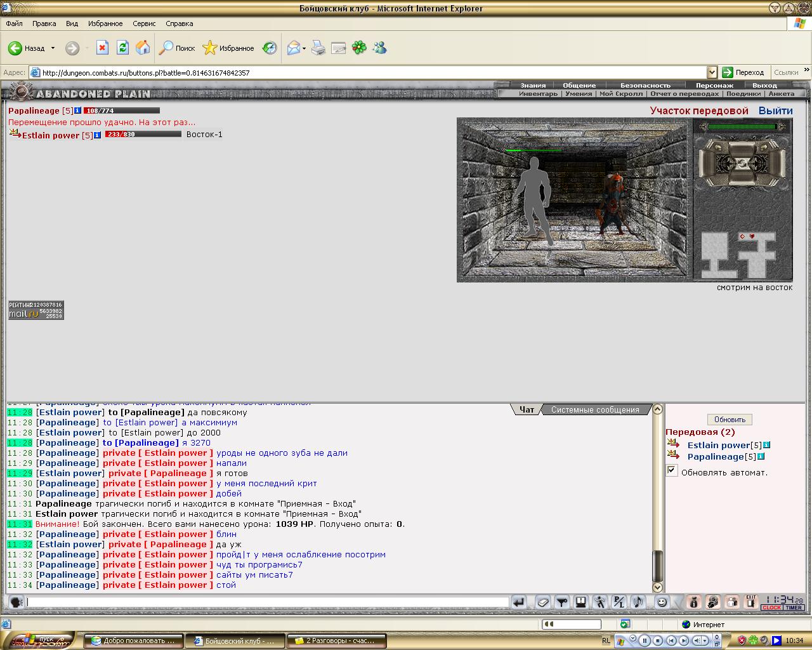The image size is (812, 650).
Task: Open the Справка menu
Action: pyautogui.click(x=179, y=23)
